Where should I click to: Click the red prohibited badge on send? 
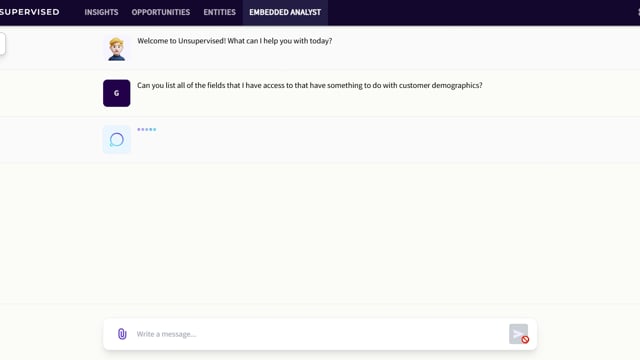click(x=525, y=340)
